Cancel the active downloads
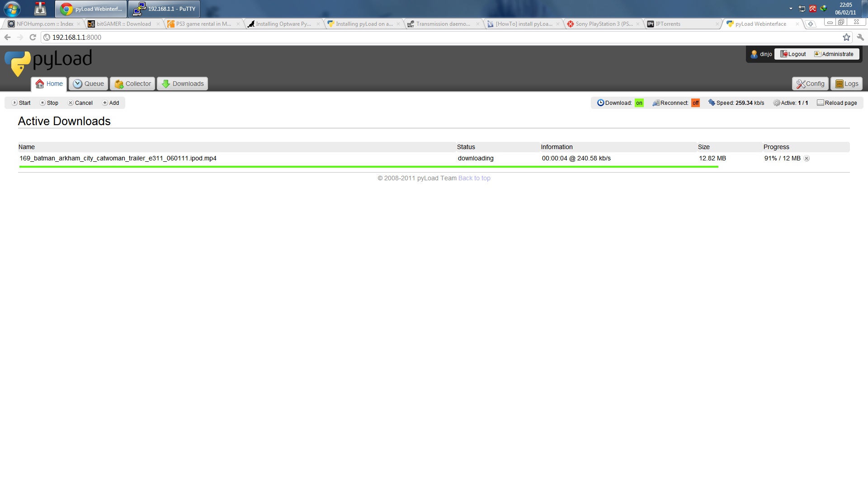Image resolution: width=868 pixels, height=488 pixels. click(x=80, y=103)
